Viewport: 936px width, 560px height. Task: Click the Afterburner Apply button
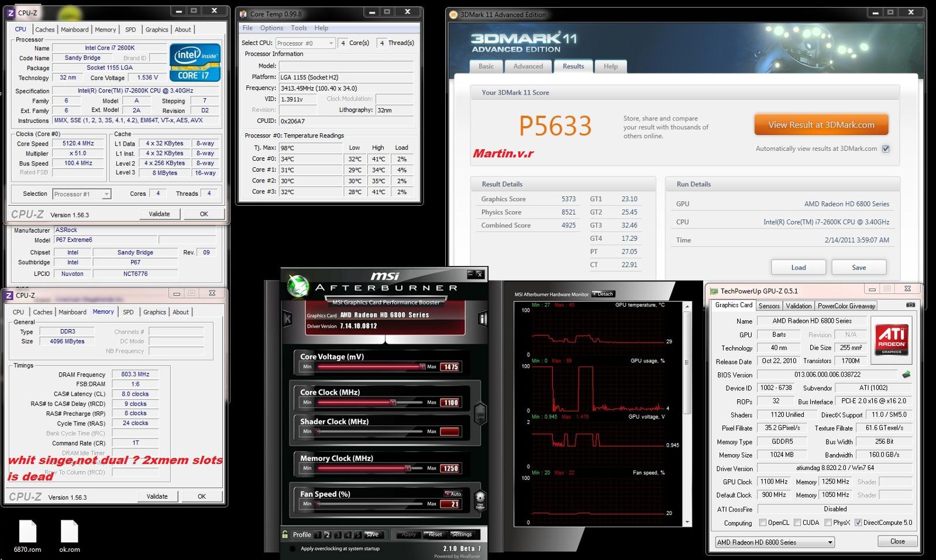click(409, 534)
